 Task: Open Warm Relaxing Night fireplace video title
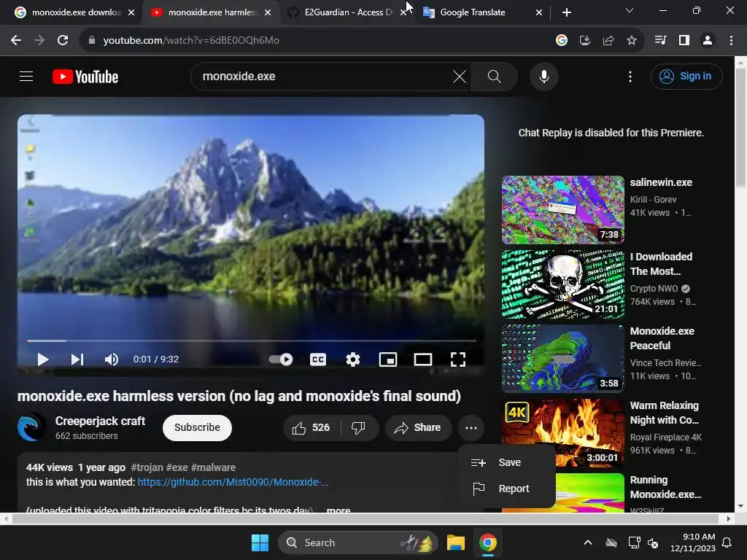coord(664,413)
